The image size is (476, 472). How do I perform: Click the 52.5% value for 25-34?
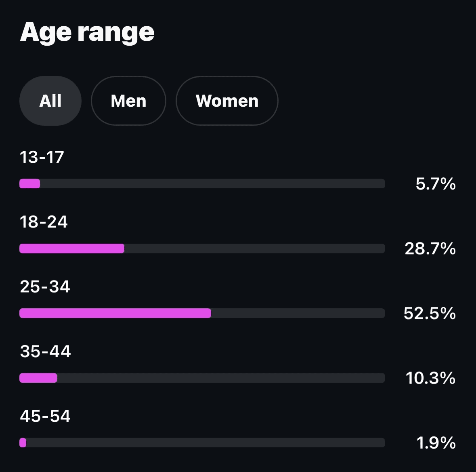click(430, 314)
